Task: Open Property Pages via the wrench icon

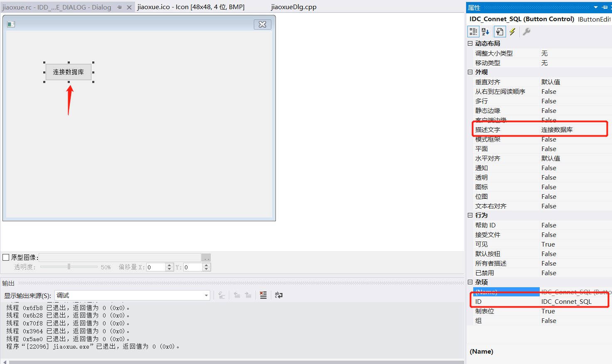Action: 526,31
